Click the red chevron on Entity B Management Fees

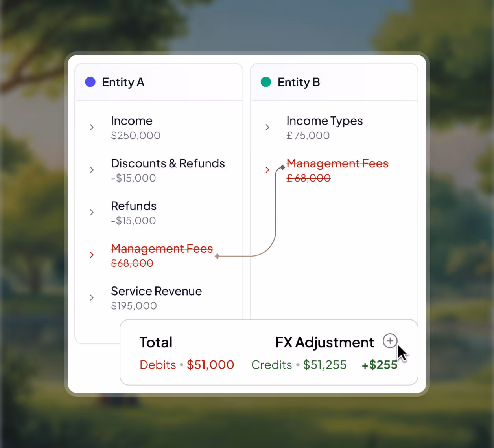click(x=267, y=170)
